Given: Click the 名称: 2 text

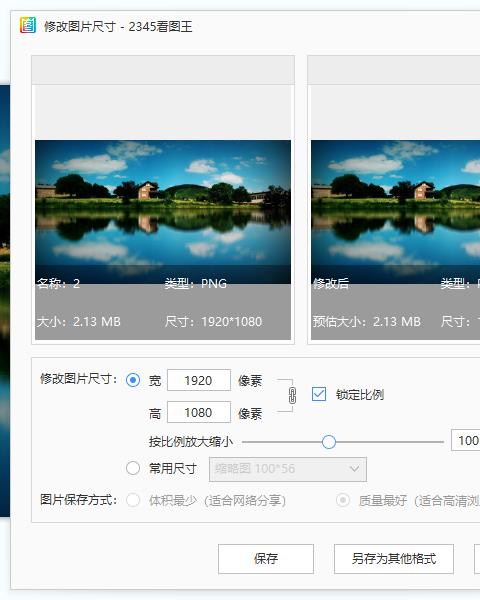Looking at the screenshot, I should pyautogui.click(x=59, y=284).
